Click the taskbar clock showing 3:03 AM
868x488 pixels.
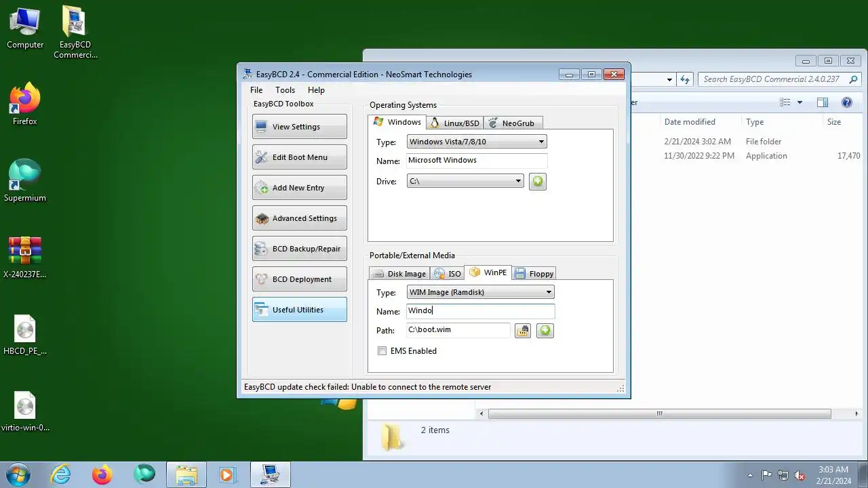click(x=833, y=475)
